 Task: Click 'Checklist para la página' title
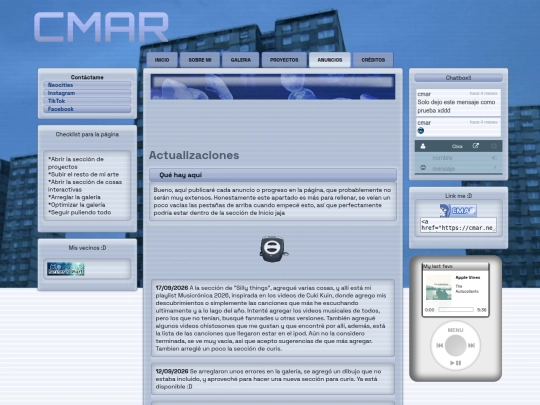[x=87, y=134]
